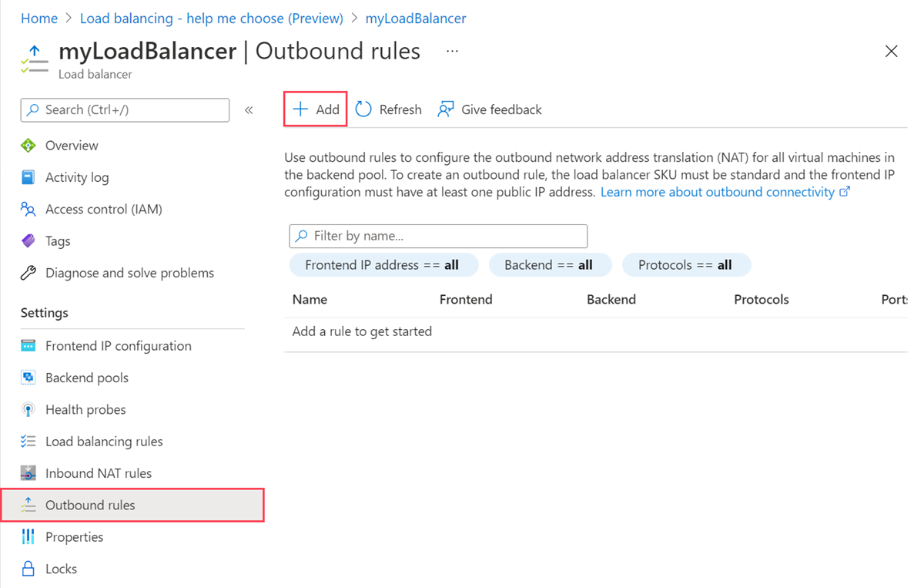The height and width of the screenshot is (588, 924).
Task: Click the Give feedback person icon
Action: click(x=446, y=109)
